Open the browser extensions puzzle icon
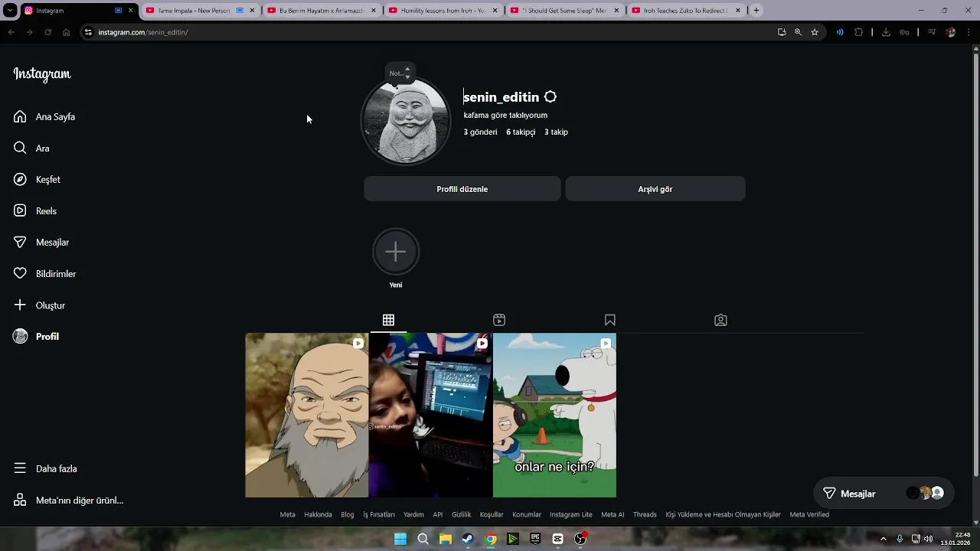 click(x=858, y=32)
